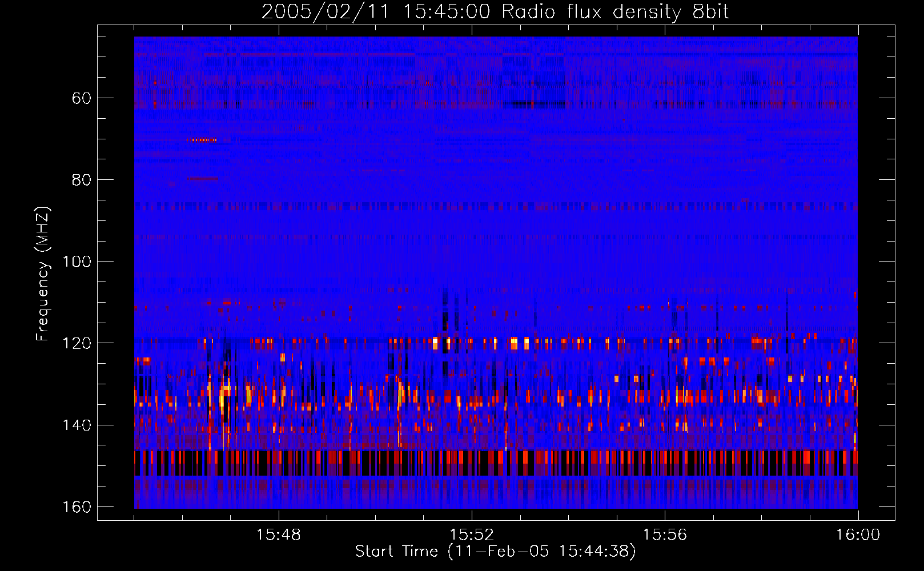Click the 80 frequency tick label
Viewport: 924px width, 571px height.
click(x=82, y=180)
